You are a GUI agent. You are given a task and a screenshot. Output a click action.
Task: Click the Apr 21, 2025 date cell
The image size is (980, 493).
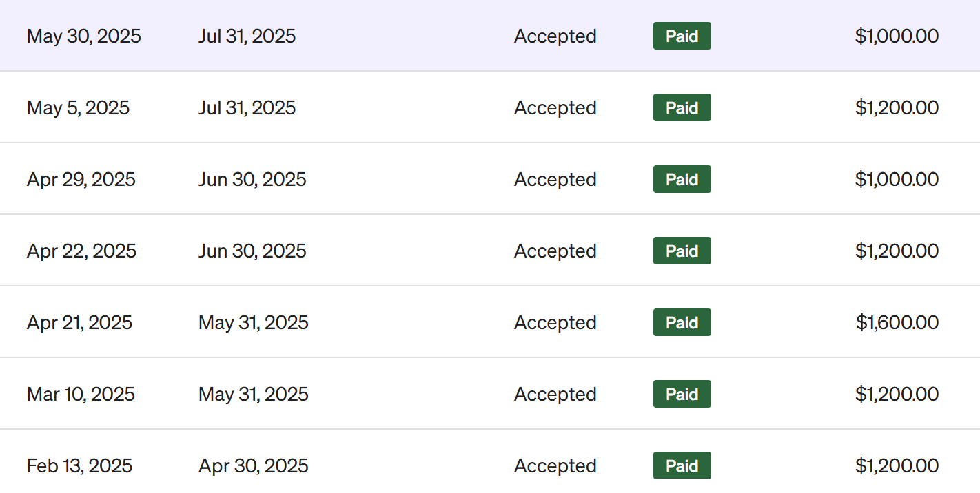79,322
